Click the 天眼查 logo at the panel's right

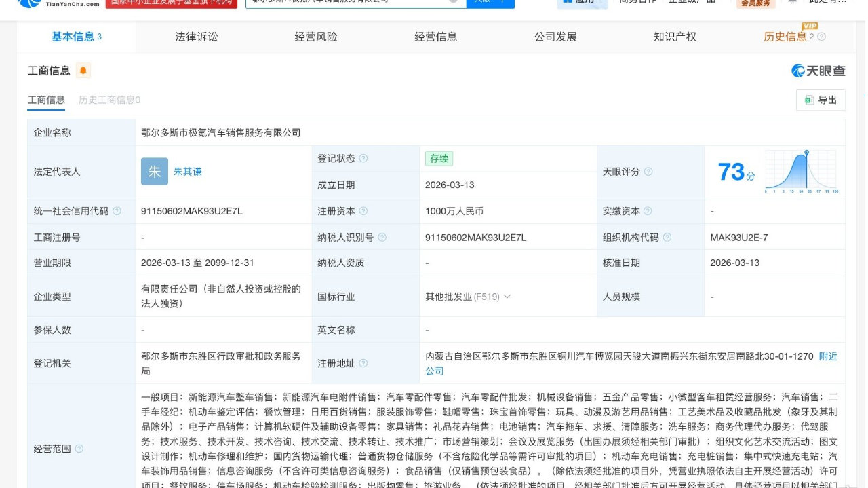(x=818, y=71)
